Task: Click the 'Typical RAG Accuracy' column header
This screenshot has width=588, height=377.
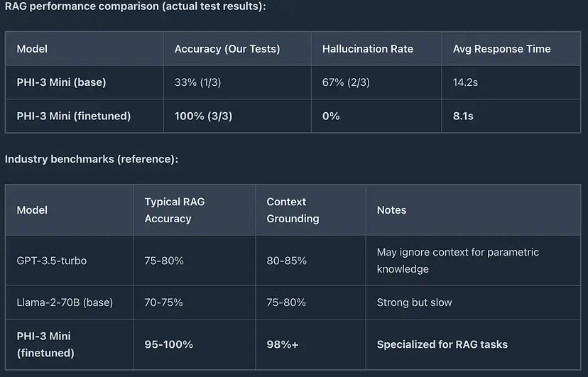Action: point(175,210)
